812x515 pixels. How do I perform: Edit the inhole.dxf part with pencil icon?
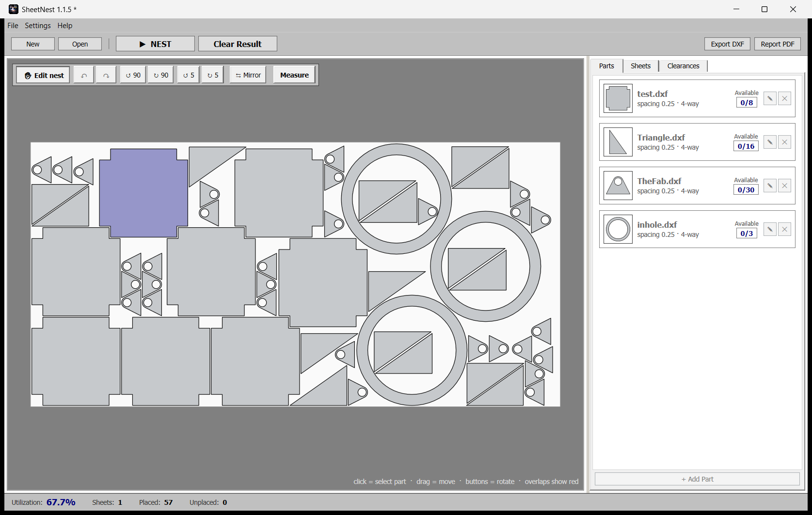770,229
